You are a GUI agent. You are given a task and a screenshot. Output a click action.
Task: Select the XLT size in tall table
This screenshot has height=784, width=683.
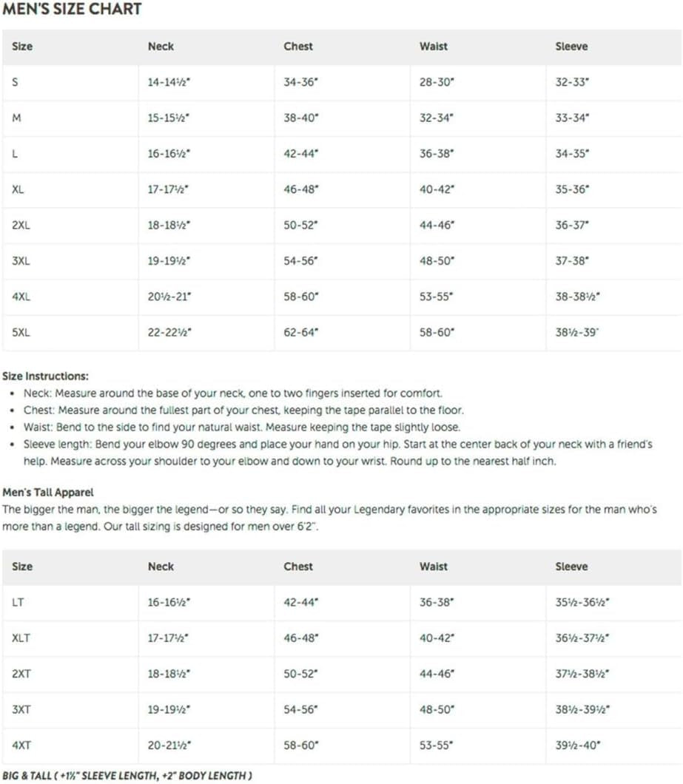(21, 638)
